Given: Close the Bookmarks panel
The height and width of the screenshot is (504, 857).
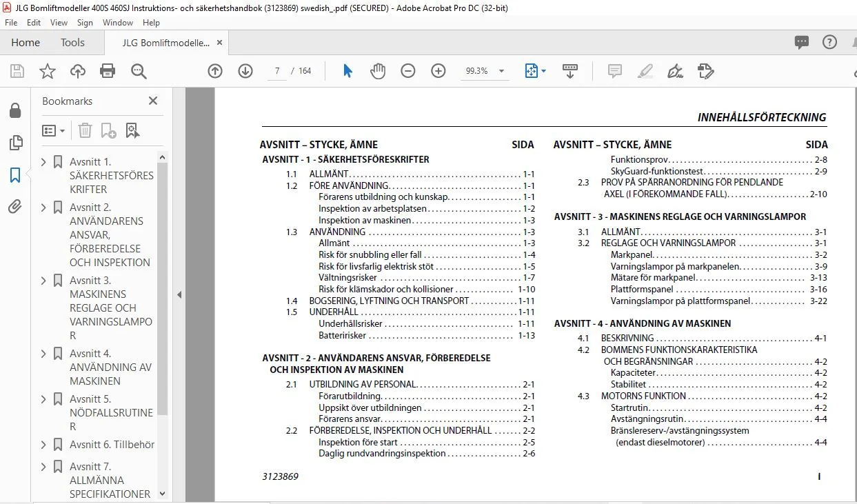Looking at the screenshot, I should point(153,101).
